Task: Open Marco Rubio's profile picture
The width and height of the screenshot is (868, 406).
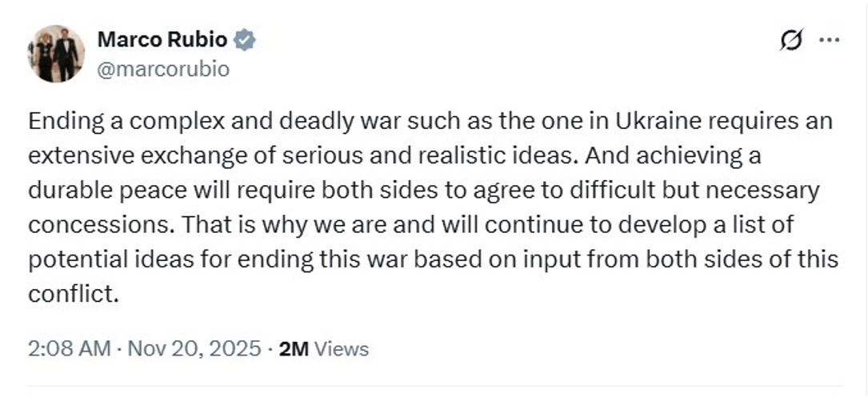Action: coord(56,54)
